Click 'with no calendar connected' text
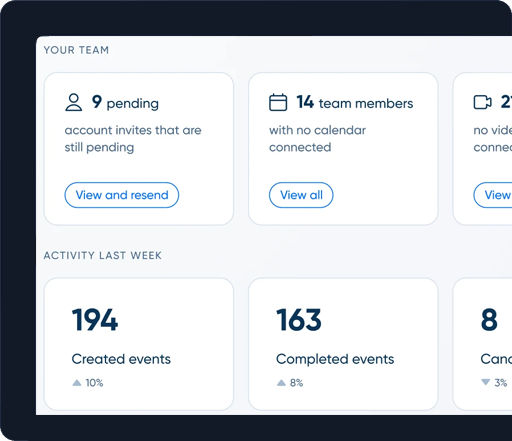The image size is (512, 441). [x=317, y=139]
